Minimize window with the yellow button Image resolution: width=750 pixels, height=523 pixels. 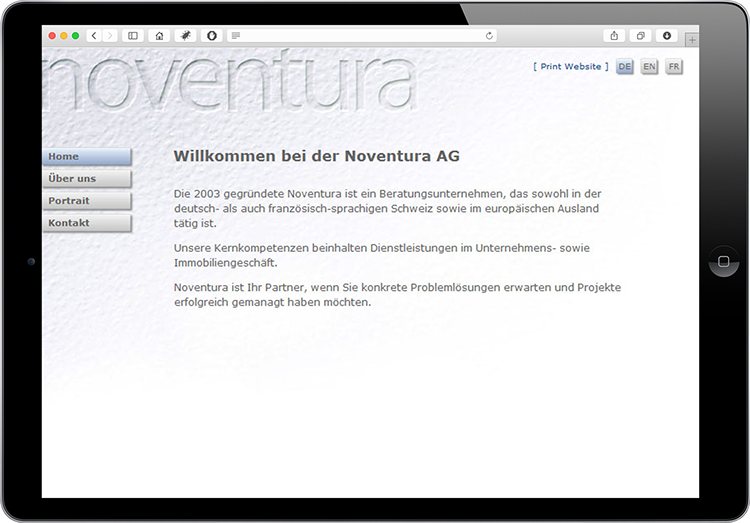point(64,36)
